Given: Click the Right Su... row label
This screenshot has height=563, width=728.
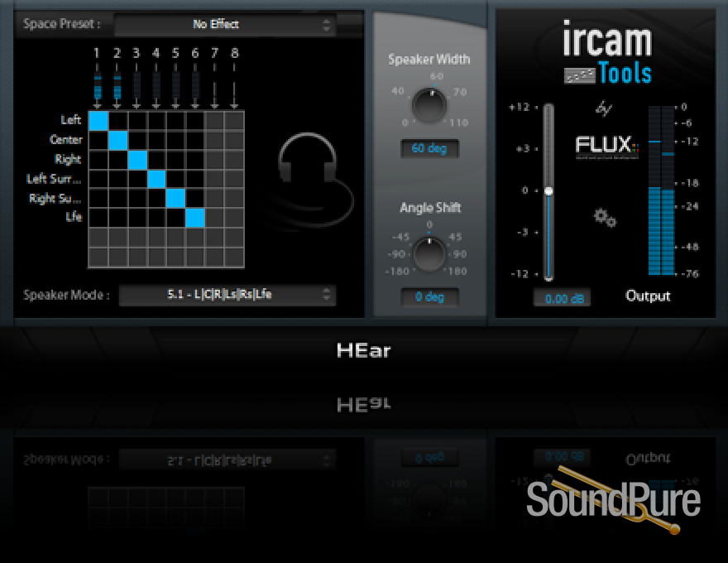Looking at the screenshot, I should pyautogui.click(x=55, y=199).
